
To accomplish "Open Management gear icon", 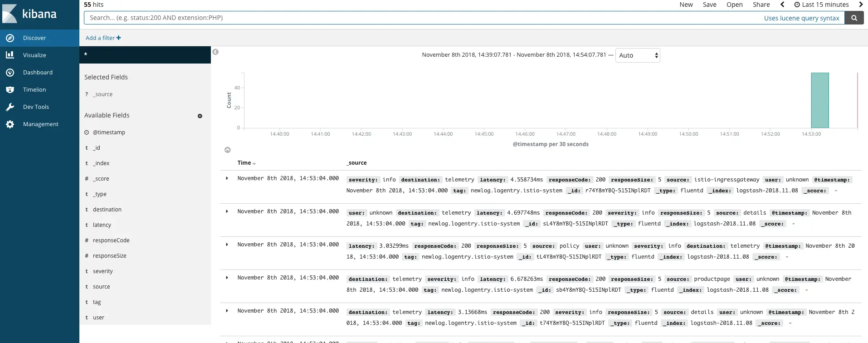I will (10, 124).
